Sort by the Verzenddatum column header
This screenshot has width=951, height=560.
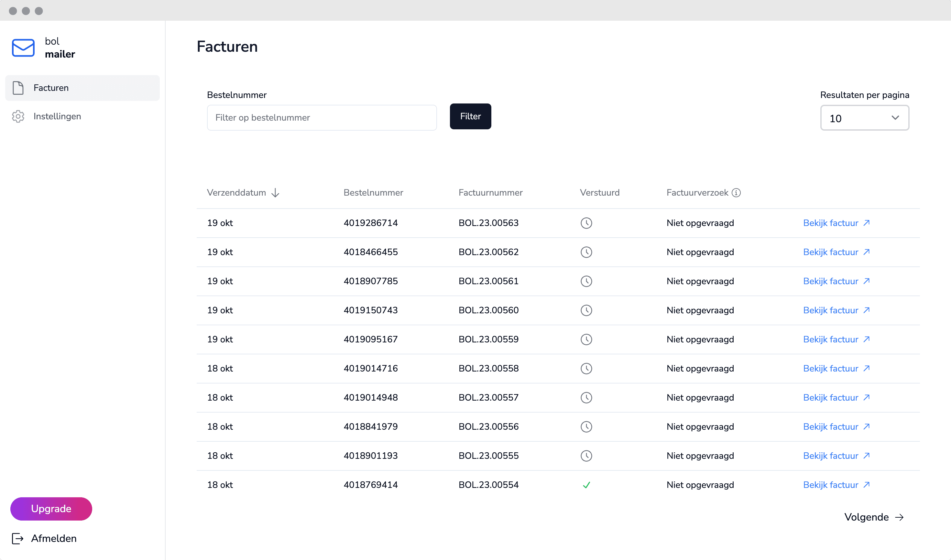coord(236,193)
